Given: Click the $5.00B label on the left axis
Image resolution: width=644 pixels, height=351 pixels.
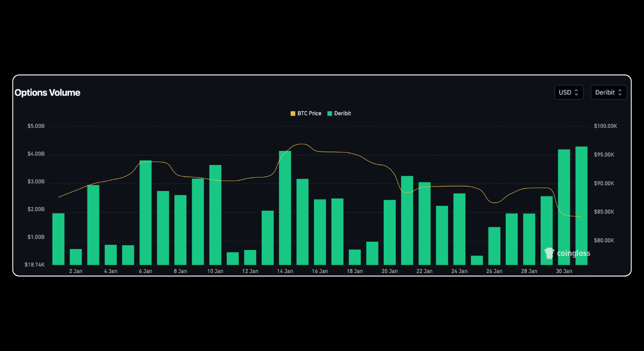Looking at the screenshot, I should tap(35, 126).
